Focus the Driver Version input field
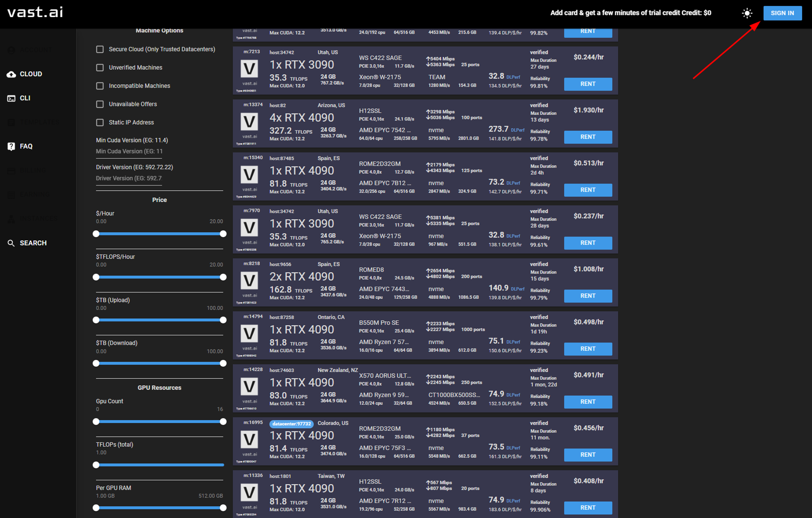The height and width of the screenshot is (518, 812). coord(129,179)
